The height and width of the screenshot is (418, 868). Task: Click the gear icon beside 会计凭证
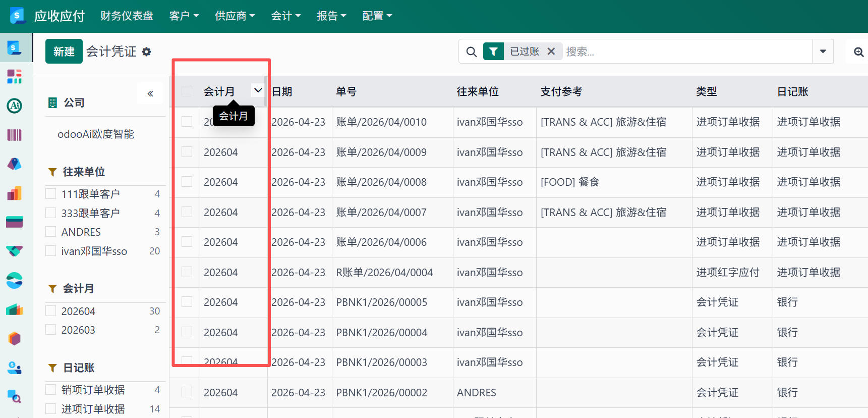click(146, 52)
